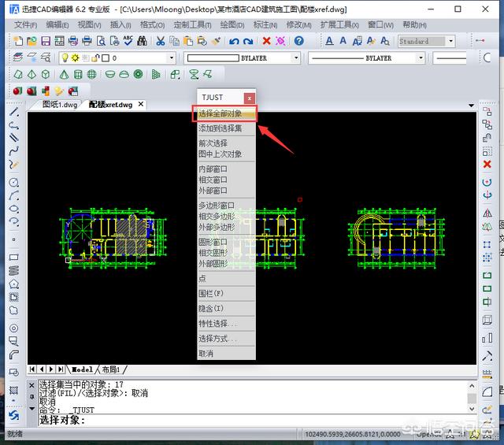
Task: Toggle layer on/off with the light bulb icon
Action: point(65,57)
